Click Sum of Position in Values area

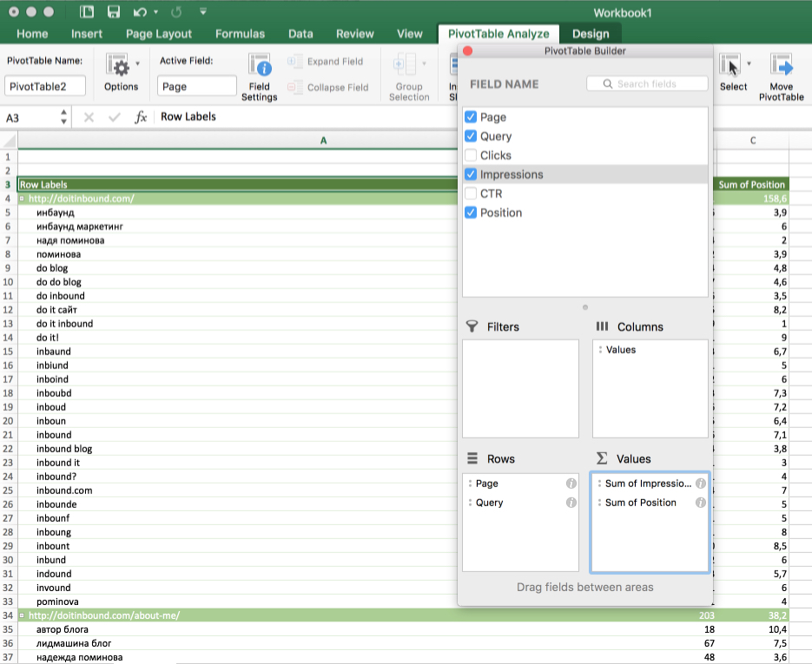click(641, 503)
